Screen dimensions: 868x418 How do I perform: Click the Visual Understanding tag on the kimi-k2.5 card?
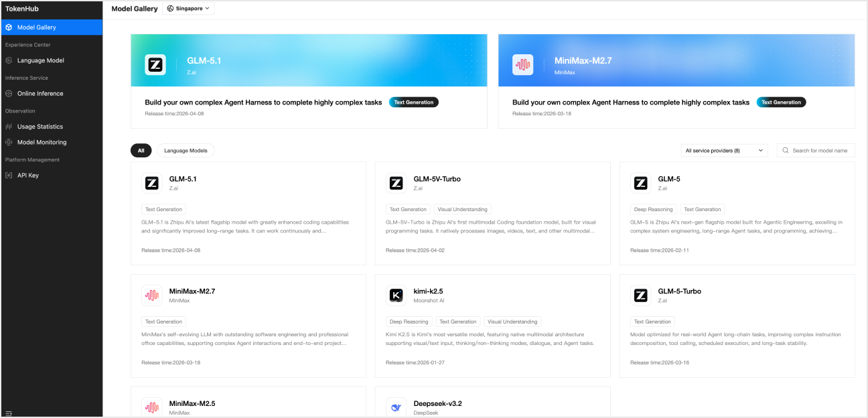[512, 322]
